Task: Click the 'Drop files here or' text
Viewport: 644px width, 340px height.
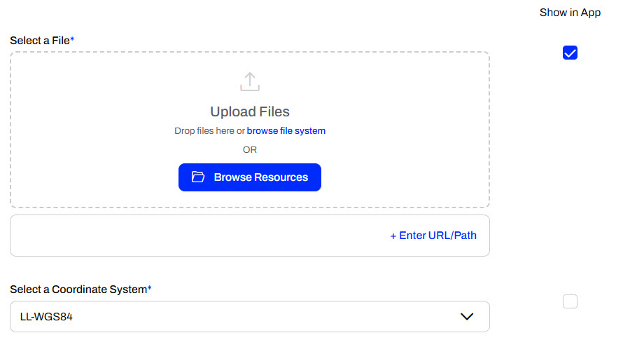Action: click(209, 131)
